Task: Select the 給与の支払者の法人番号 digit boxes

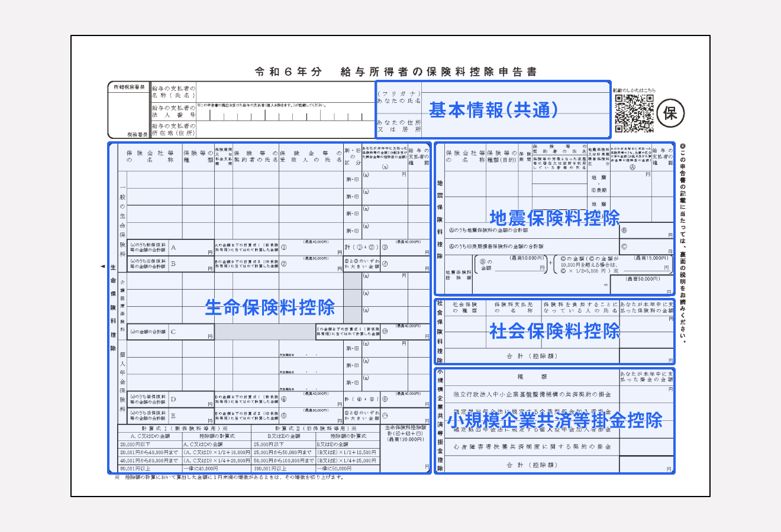Action: tap(285, 115)
